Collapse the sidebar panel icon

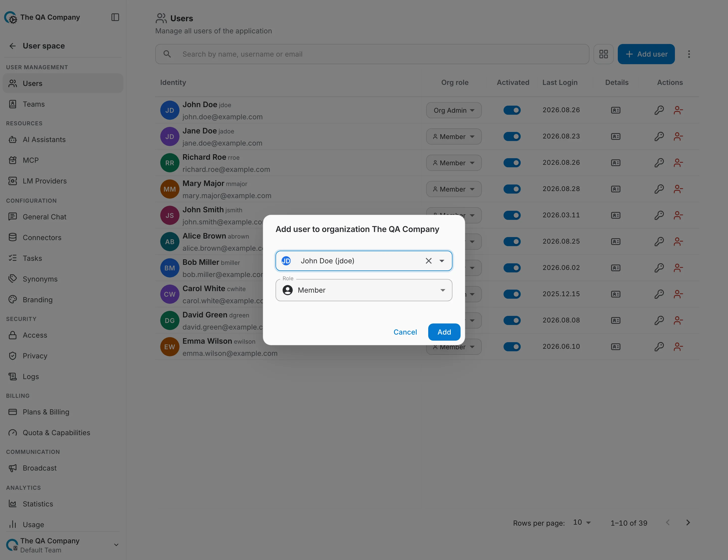pos(115,17)
